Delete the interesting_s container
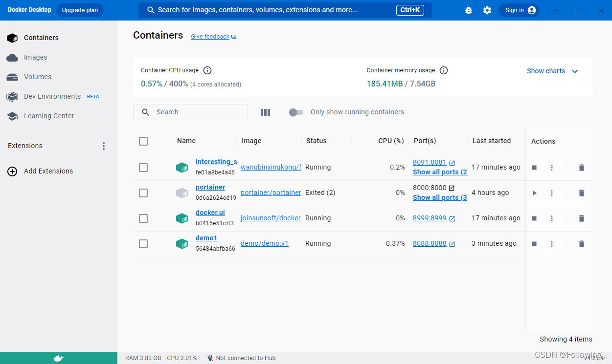This screenshot has height=364, width=612. pos(581,168)
